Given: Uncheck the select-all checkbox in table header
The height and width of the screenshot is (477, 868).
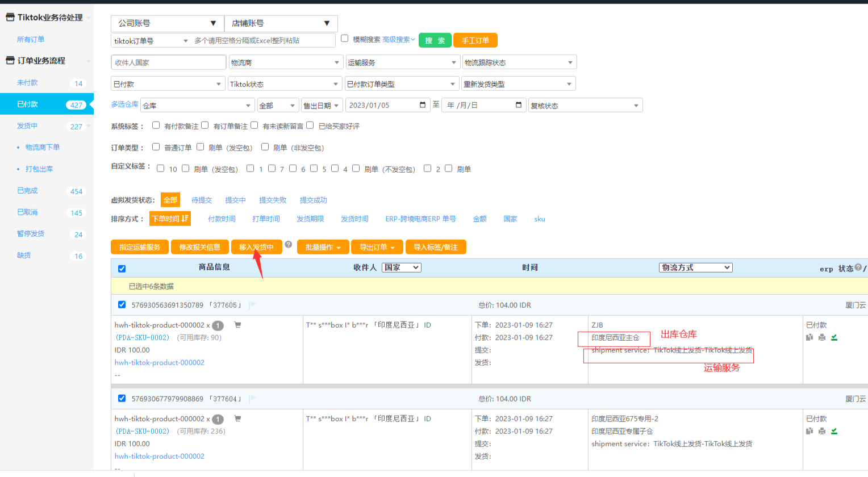Looking at the screenshot, I should 122,269.
